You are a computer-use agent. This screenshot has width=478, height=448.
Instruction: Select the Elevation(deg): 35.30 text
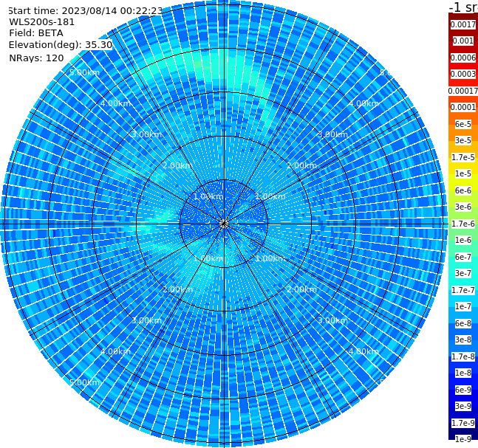(61, 45)
